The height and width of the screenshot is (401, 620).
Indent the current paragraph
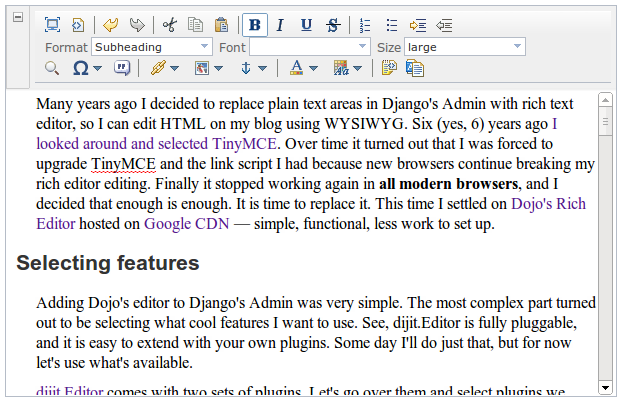click(x=418, y=25)
